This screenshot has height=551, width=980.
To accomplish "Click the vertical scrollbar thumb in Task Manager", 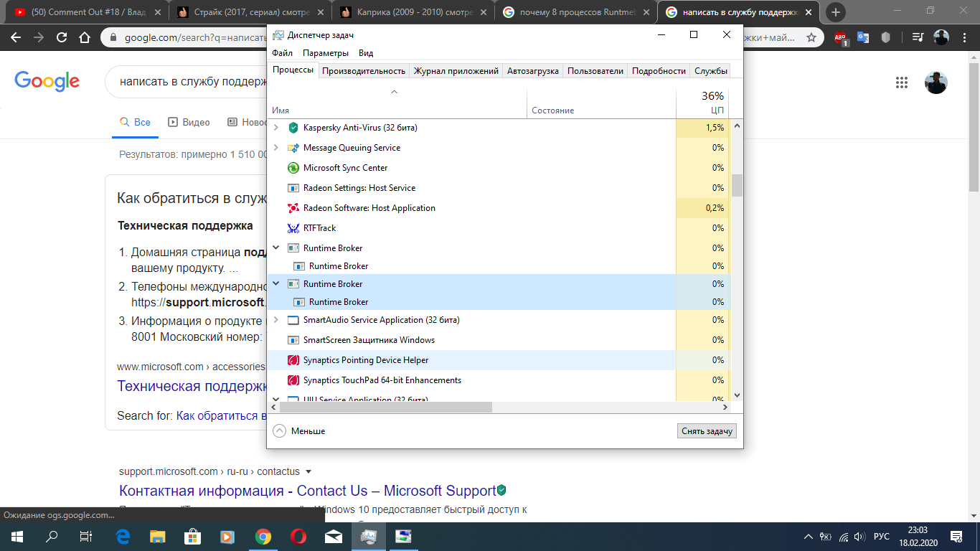I will [x=737, y=185].
